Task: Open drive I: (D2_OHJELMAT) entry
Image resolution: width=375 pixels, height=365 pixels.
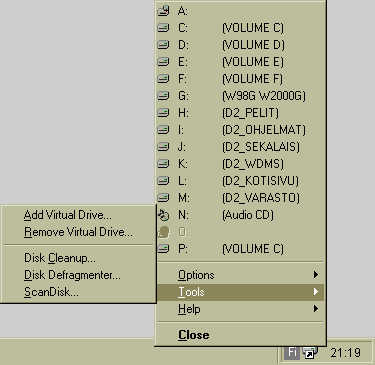Action: 240,130
